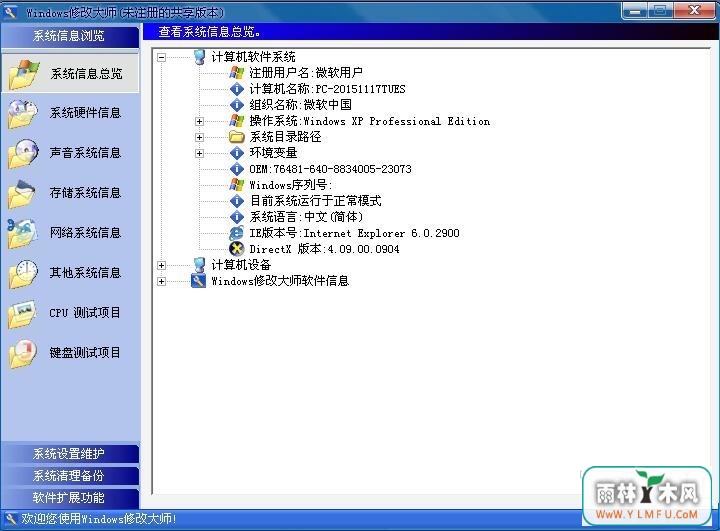Image resolution: width=720 pixels, height=531 pixels.
Task: Click Internet Explorer icon beside IE版本号
Action: 236,233
